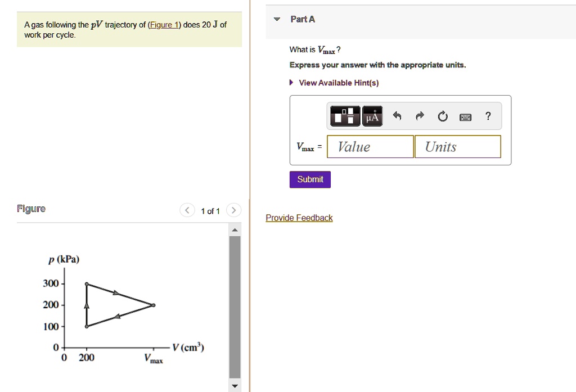Click the Units input field

point(457,146)
